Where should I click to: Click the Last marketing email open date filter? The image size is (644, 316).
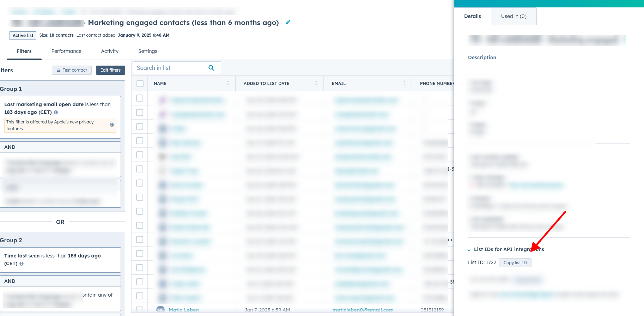click(x=61, y=117)
